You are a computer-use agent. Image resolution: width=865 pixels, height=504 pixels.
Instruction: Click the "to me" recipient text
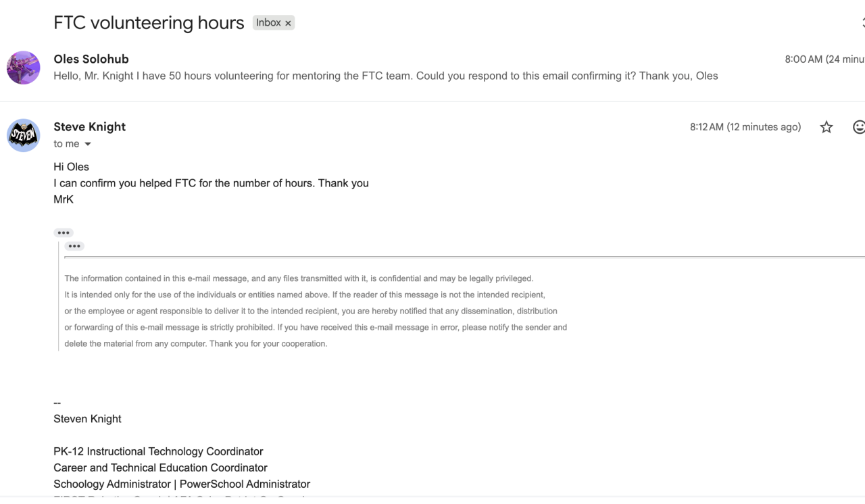click(66, 144)
